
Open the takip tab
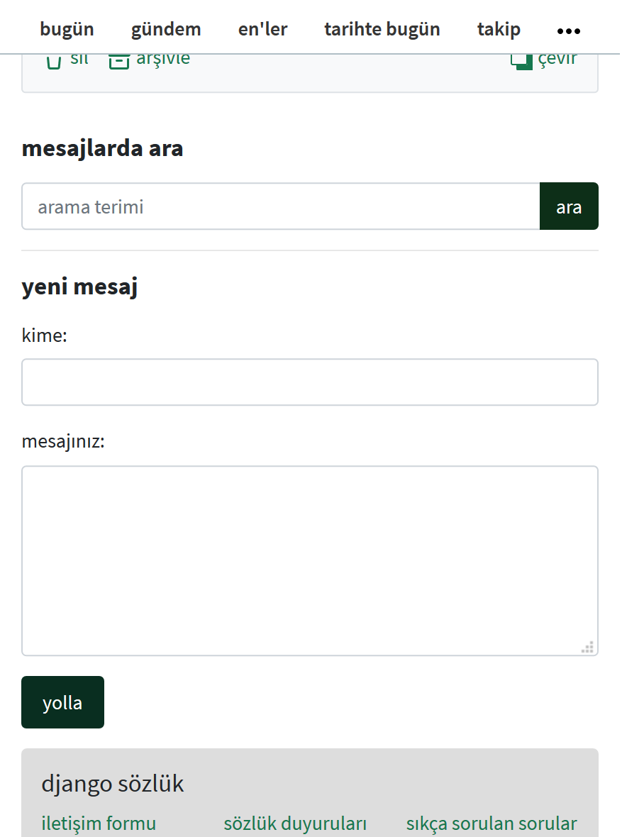coord(499,29)
